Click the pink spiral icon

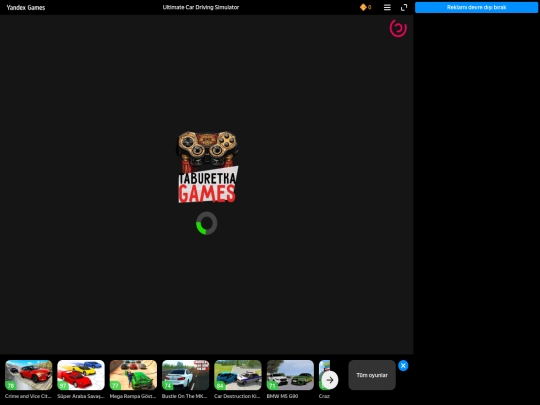tap(398, 28)
